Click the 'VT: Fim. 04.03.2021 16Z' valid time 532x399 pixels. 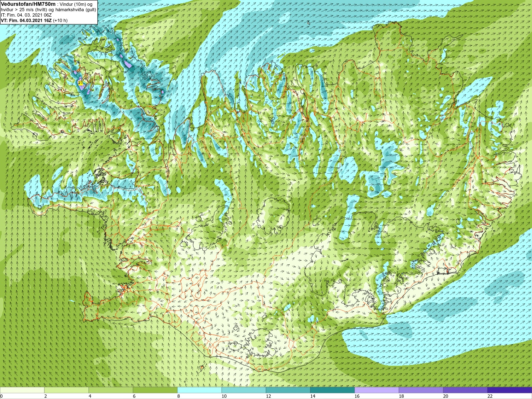pyautogui.click(x=26, y=20)
